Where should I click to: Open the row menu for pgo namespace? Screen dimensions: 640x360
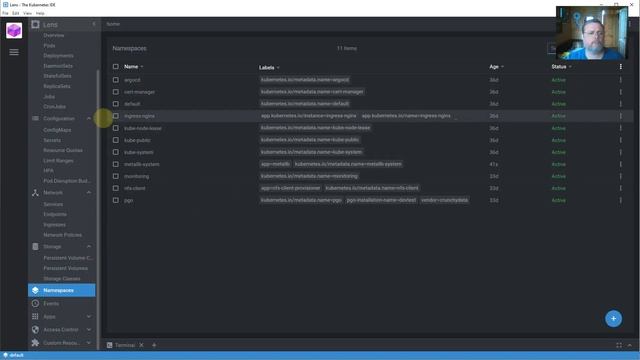pyautogui.click(x=621, y=200)
